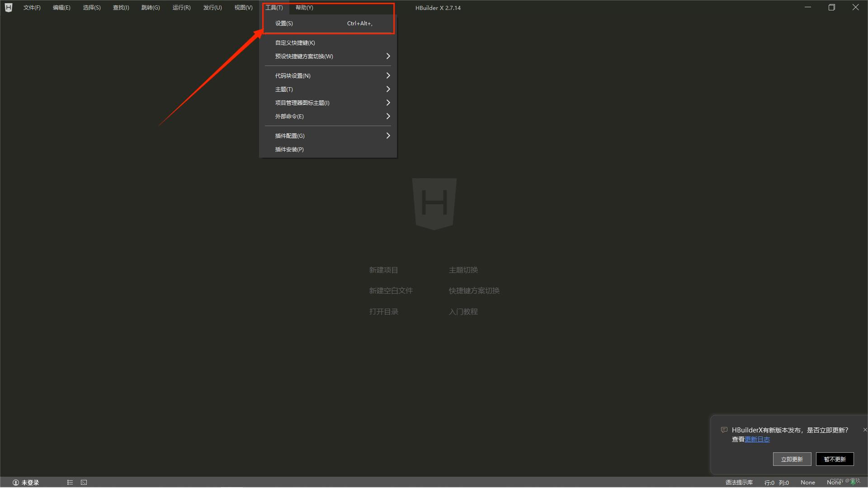
Task: Click the message bubble icon in notification
Action: click(x=724, y=430)
